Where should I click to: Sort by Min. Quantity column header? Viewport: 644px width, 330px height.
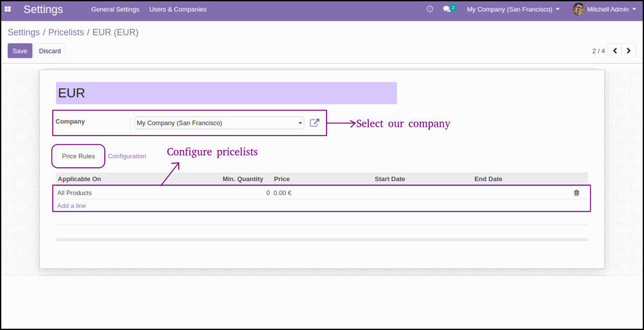[x=243, y=179]
